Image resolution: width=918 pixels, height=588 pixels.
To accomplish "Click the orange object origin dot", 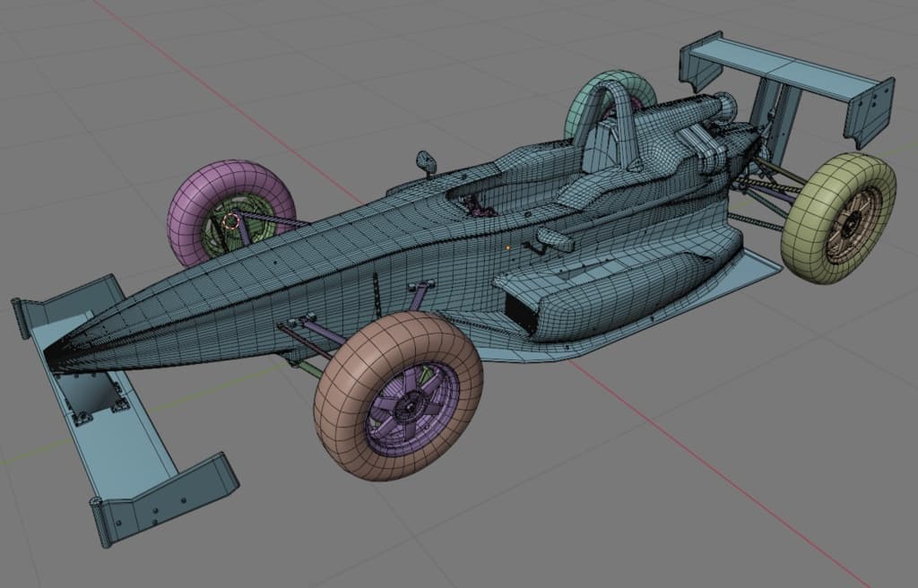I will tap(508, 247).
